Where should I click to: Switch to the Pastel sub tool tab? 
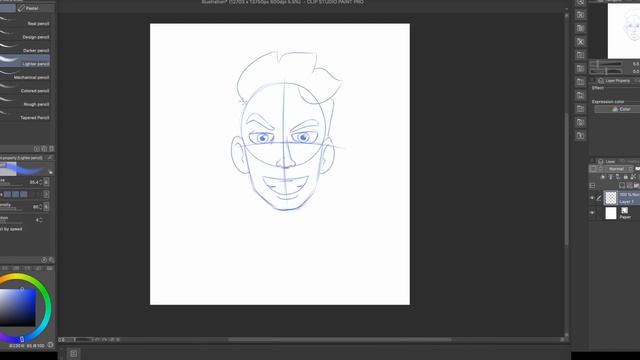coord(34,8)
